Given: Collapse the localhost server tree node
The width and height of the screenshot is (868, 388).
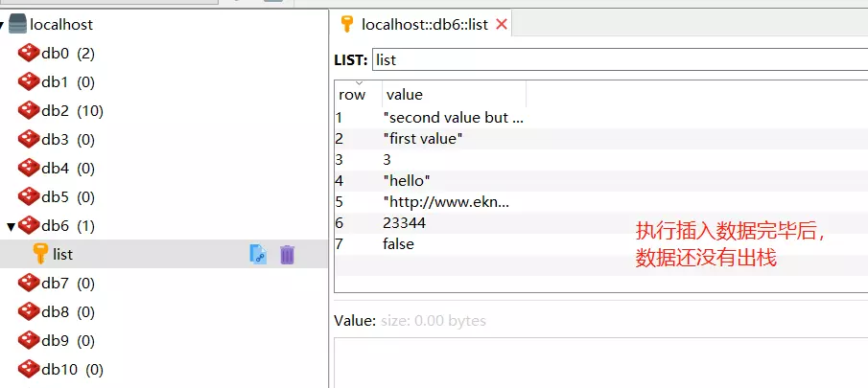Looking at the screenshot, I should pos(2,25).
